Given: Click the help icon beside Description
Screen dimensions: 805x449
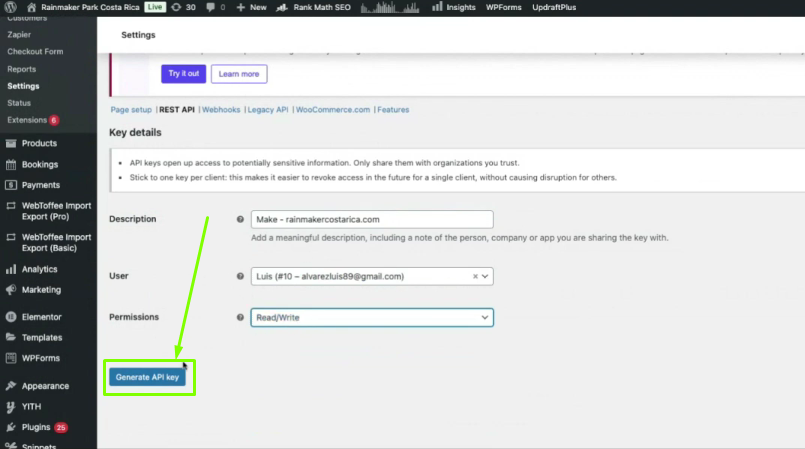Looking at the screenshot, I should [x=240, y=219].
